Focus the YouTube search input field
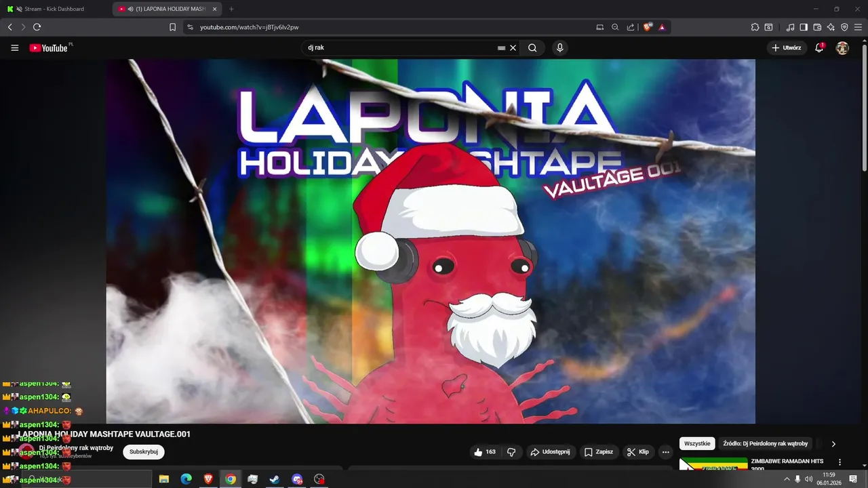 [x=400, y=48]
